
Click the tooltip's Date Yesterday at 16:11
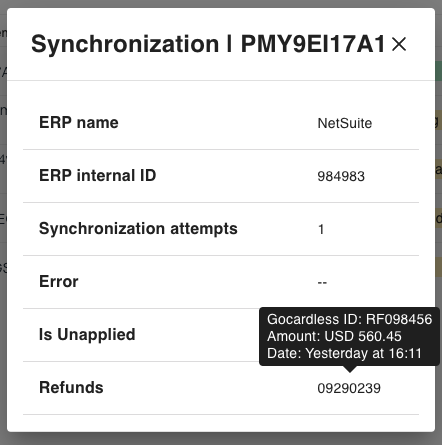pos(344,353)
